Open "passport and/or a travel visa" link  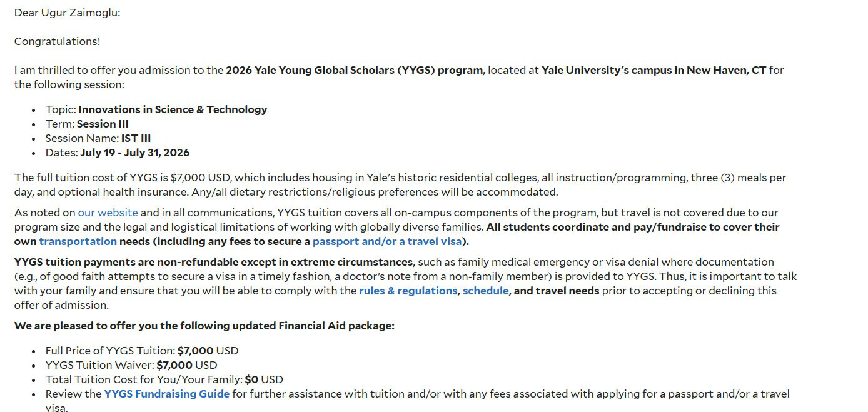coord(386,241)
